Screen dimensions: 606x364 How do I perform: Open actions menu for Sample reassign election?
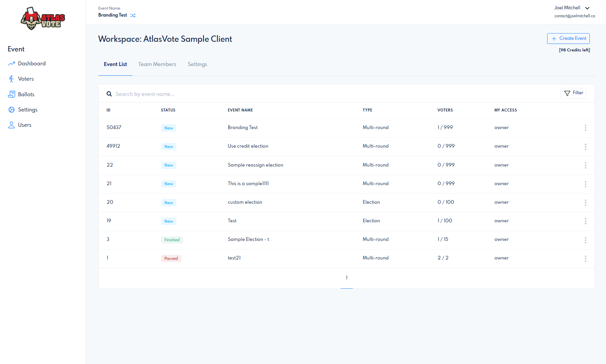tap(585, 165)
